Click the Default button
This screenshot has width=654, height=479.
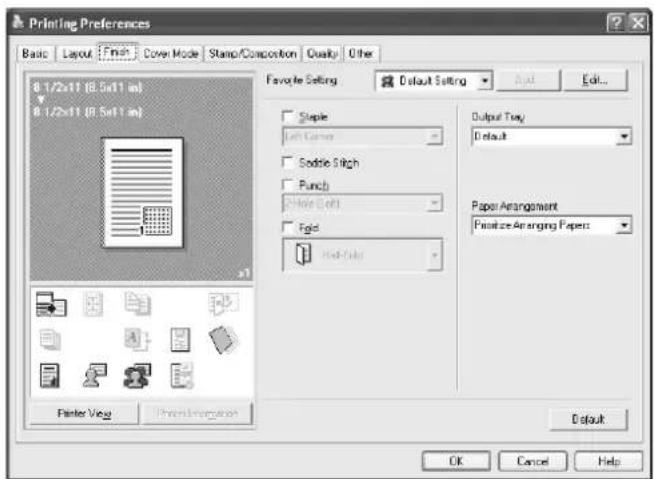[x=588, y=419]
